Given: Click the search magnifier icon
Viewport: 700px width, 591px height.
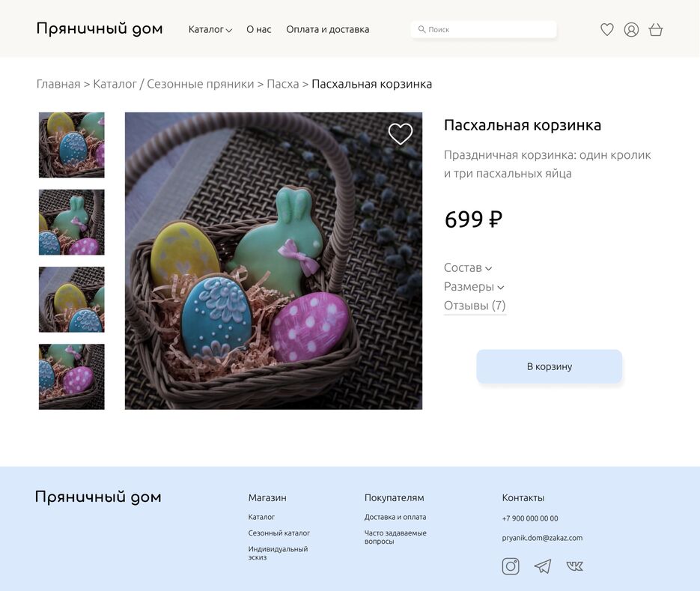Looking at the screenshot, I should coord(421,29).
